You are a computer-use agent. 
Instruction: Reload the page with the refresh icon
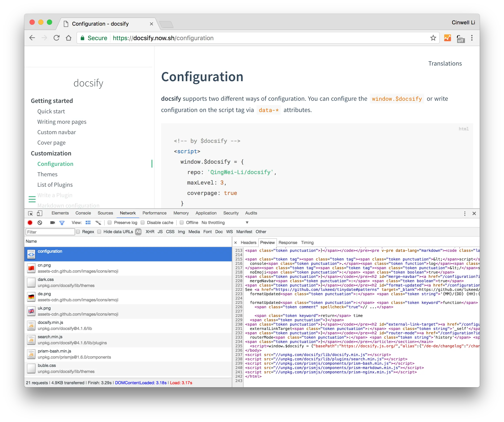pyautogui.click(x=56, y=38)
